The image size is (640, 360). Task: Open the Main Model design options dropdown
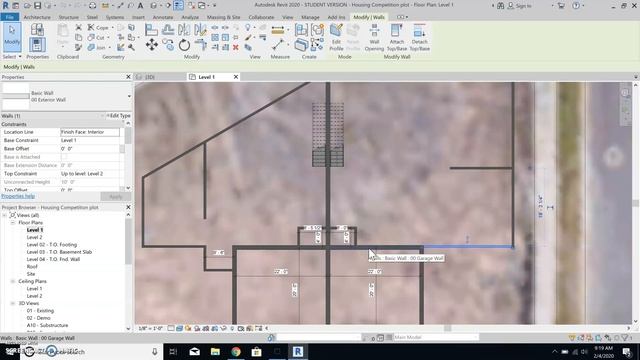pos(436,338)
